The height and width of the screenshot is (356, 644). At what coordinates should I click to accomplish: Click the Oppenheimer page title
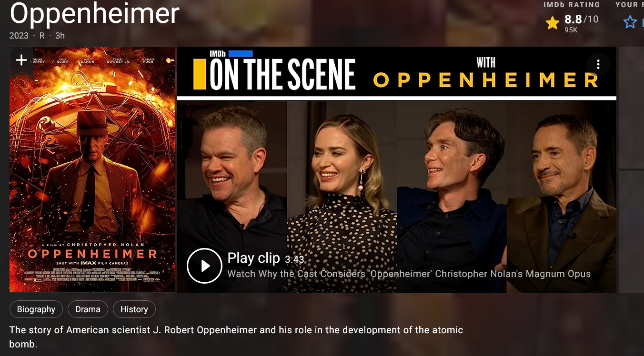(94, 13)
